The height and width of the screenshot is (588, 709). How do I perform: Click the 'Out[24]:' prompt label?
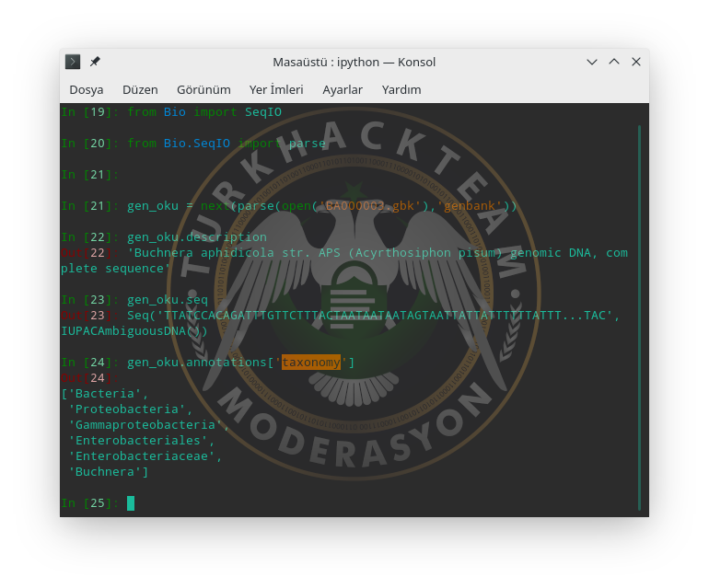90,378
